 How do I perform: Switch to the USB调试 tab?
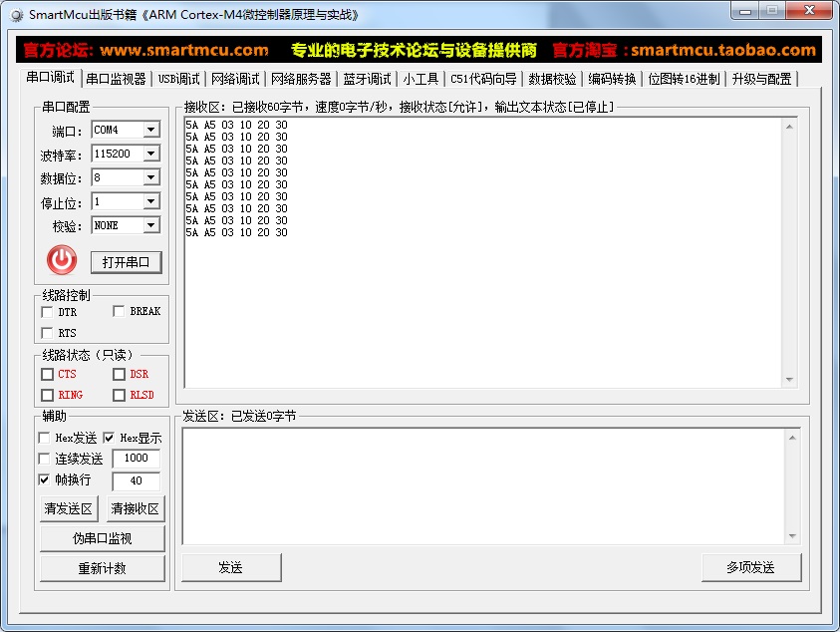(x=179, y=80)
